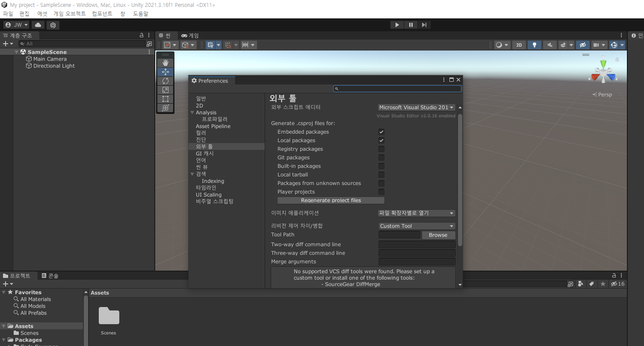Screen dimensions: 644x346
Task: Enable Git packages checkbox
Action: click(x=381, y=158)
